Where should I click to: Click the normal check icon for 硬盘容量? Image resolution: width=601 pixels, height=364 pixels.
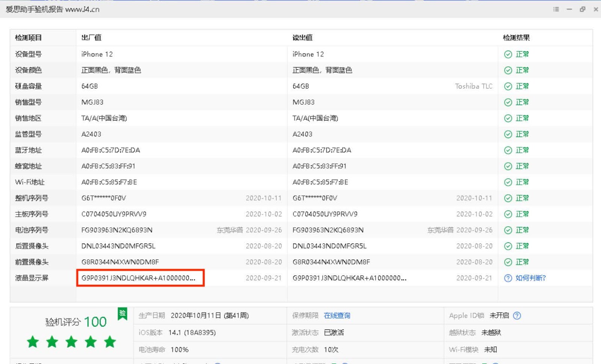tap(508, 86)
